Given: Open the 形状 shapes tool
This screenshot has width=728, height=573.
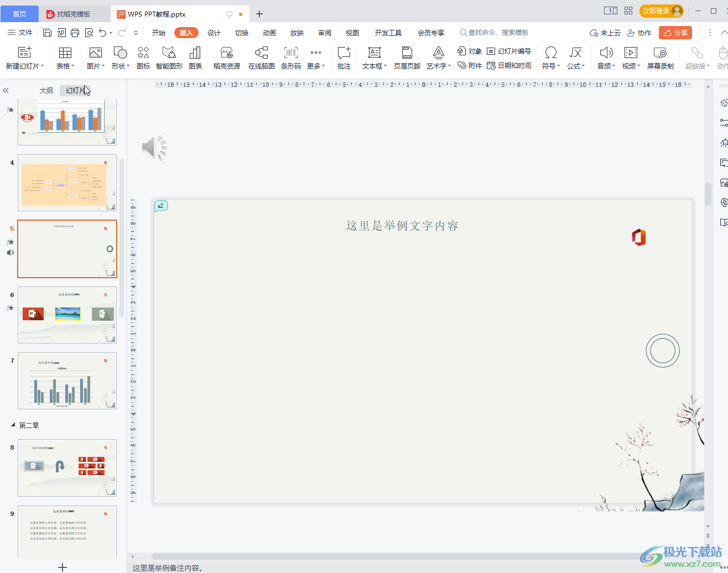Looking at the screenshot, I should 120,58.
